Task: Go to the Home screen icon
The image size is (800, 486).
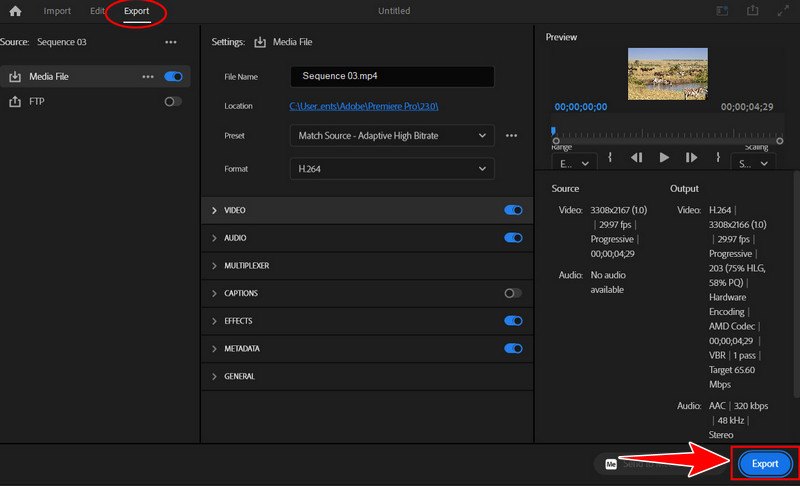Action: [x=15, y=11]
